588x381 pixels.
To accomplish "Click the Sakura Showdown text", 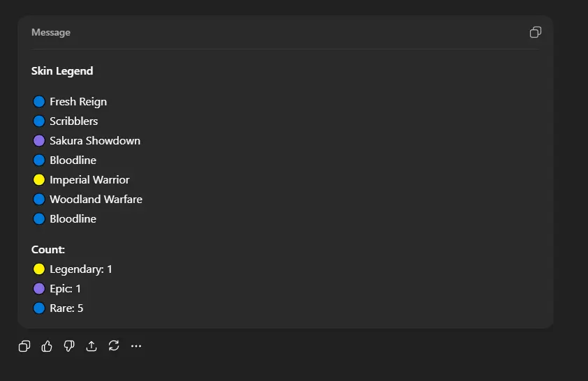I will [95, 141].
